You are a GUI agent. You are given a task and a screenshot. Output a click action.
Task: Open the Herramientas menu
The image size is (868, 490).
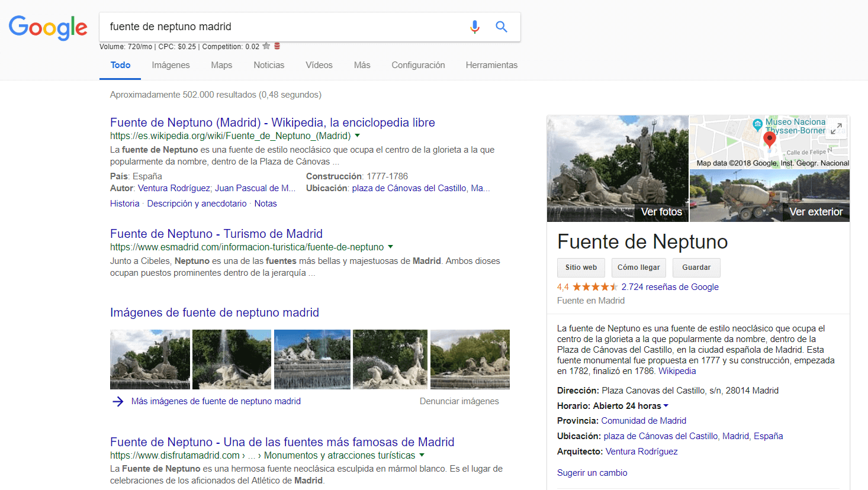[491, 65]
